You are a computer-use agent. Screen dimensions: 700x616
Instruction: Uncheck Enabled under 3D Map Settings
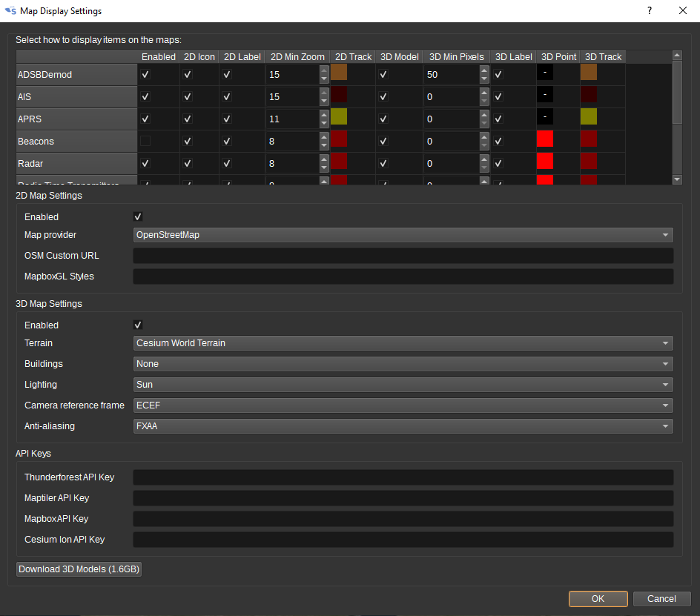point(137,325)
